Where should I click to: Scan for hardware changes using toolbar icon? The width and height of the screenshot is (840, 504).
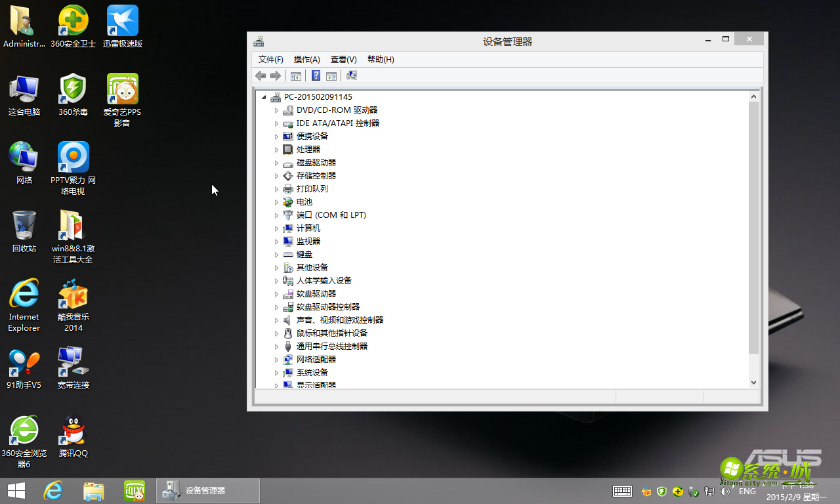tap(351, 75)
